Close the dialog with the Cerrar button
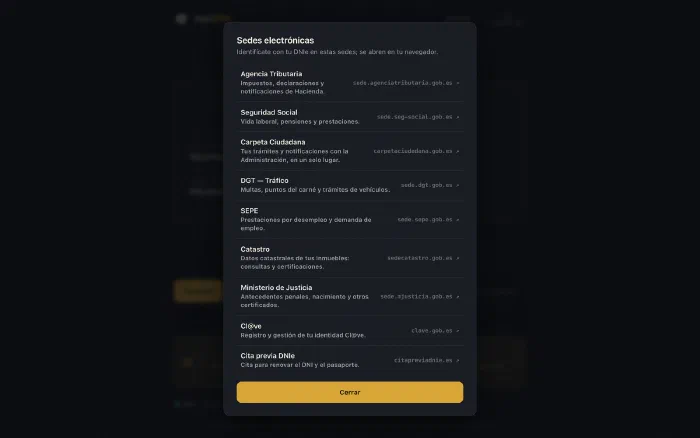700x438 pixels. (x=350, y=392)
